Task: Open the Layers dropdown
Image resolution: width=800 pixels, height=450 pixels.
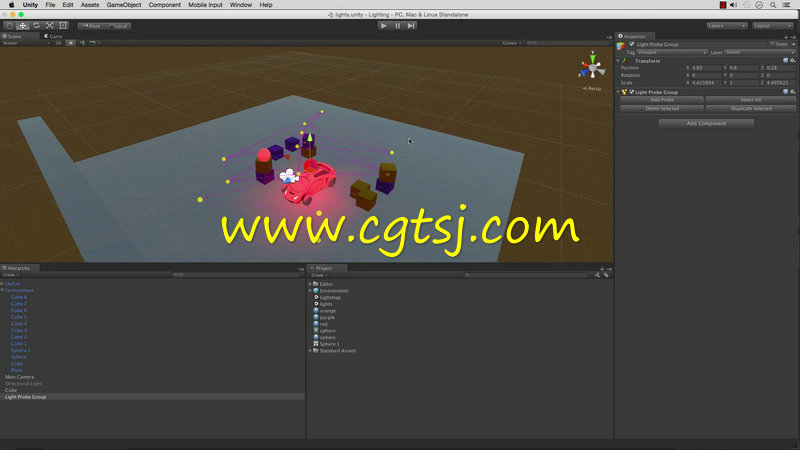Action: pos(727,26)
